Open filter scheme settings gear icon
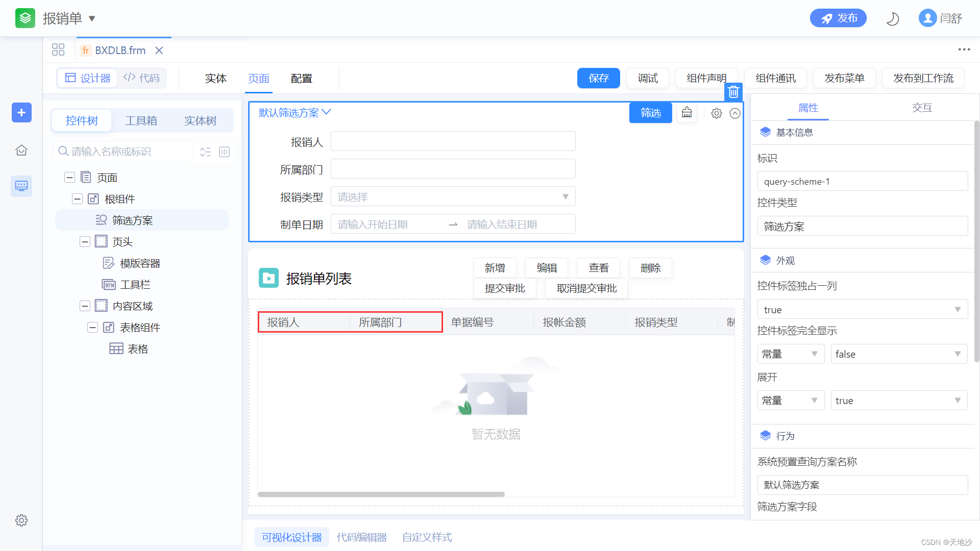This screenshot has height=551, width=980. pos(717,113)
